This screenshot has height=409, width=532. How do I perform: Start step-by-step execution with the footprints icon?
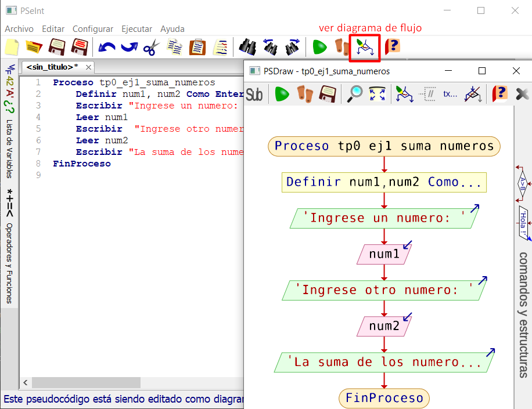click(342, 48)
